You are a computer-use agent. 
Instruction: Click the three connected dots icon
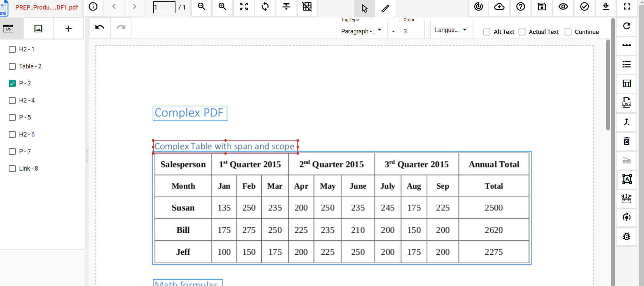tap(627, 45)
